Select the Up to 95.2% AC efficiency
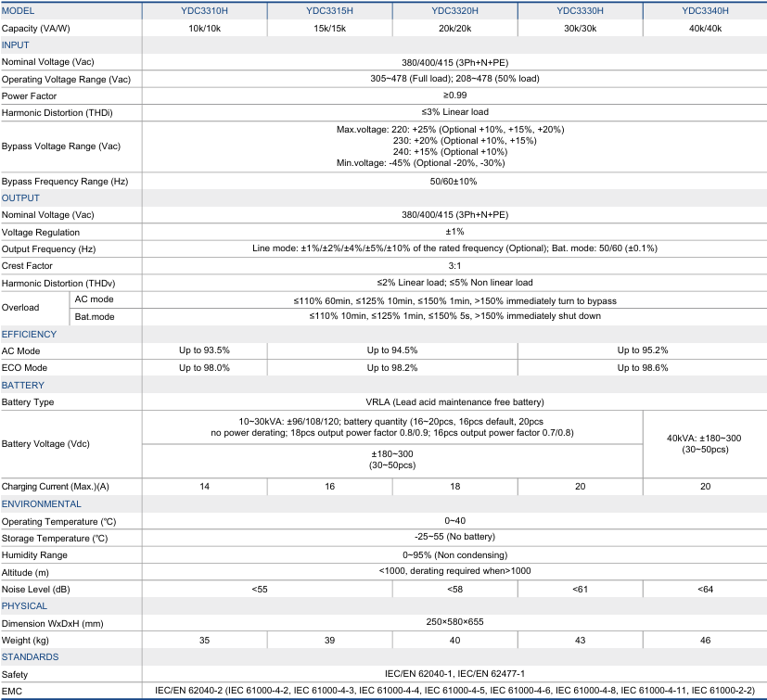 [x=643, y=350]
